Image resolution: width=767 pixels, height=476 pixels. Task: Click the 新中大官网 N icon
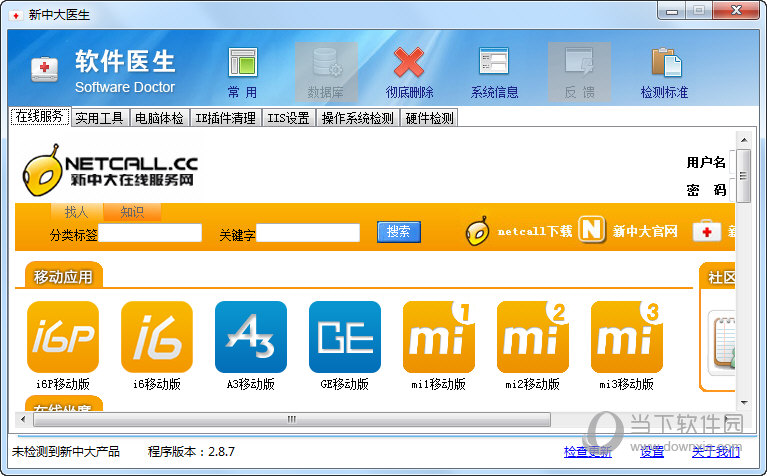[x=591, y=229]
